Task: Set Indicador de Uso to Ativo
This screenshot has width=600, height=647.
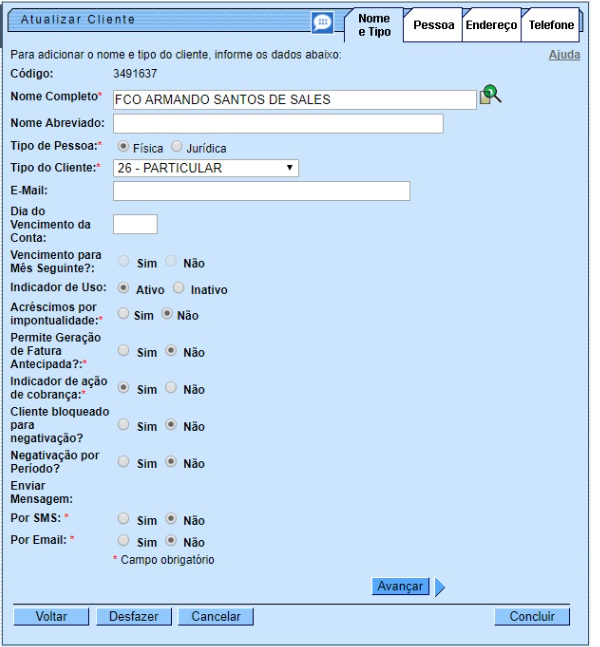Action: tap(123, 288)
